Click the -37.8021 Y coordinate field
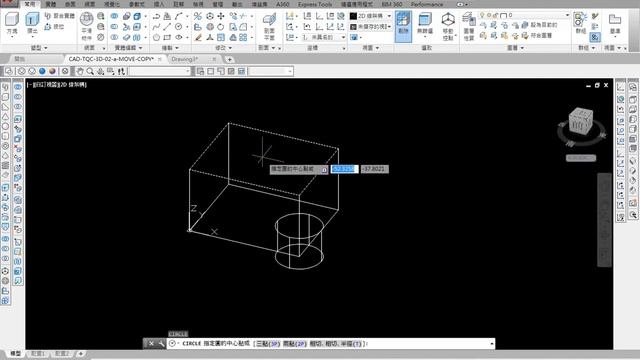This screenshot has width=640, height=360. tap(375, 169)
